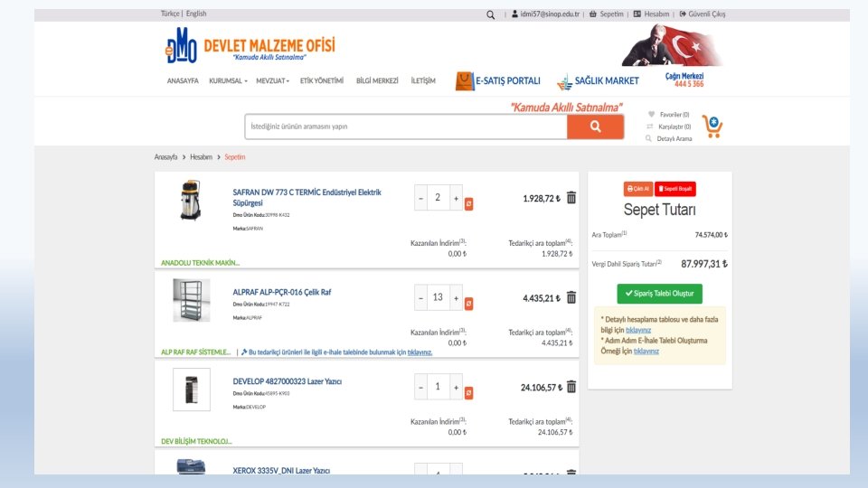Refresh quantity for ALPRAF Çelik Raf

[x=469, y=304]
